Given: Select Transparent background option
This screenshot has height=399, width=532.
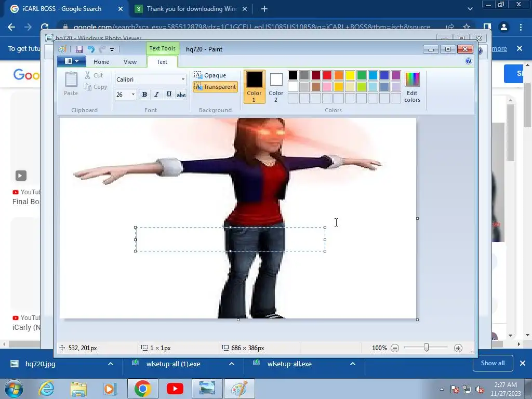Looking at the screenshot, I should click(x=215, y=87).
